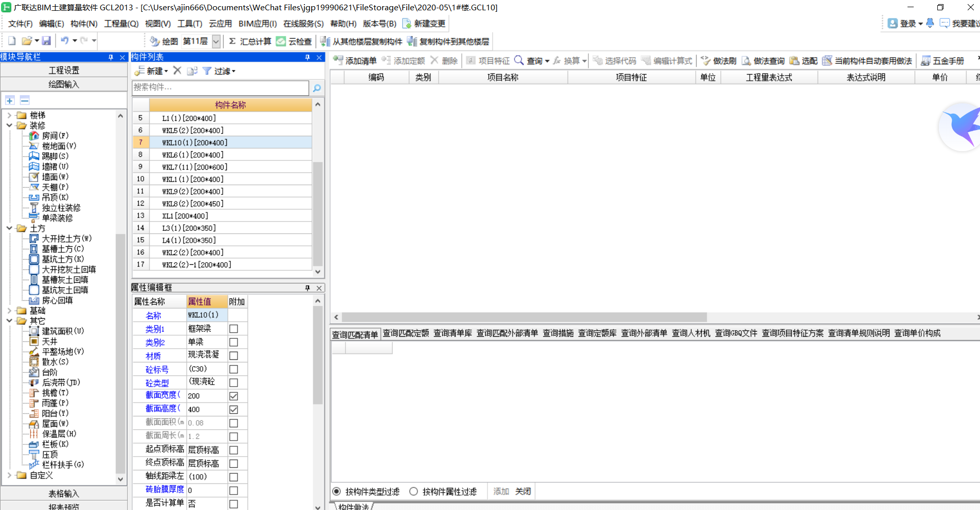Uncheck the 截面高度 attached checkbox
Viewport: 980px width, 510px height.
pyautogui.click(x=233, y=410)
